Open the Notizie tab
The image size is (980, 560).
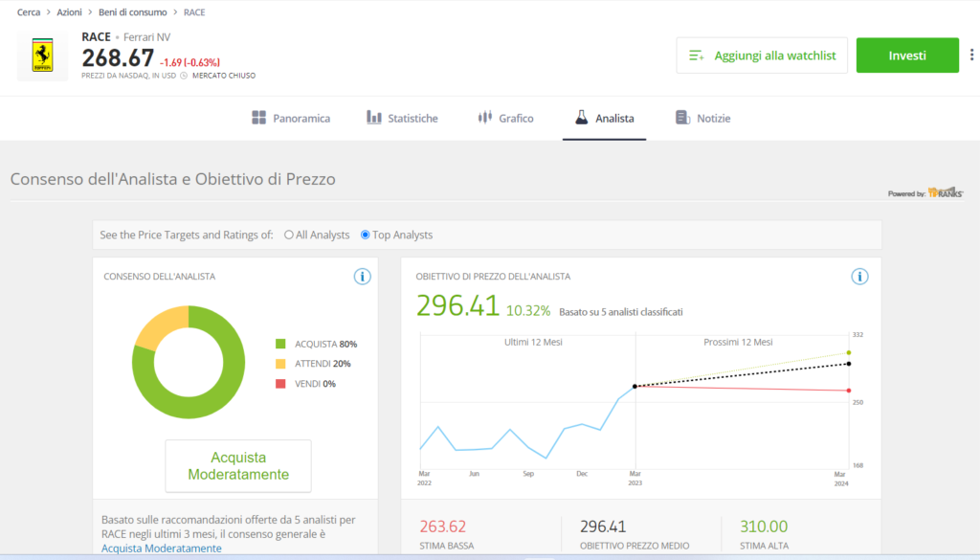pos(702,118)
